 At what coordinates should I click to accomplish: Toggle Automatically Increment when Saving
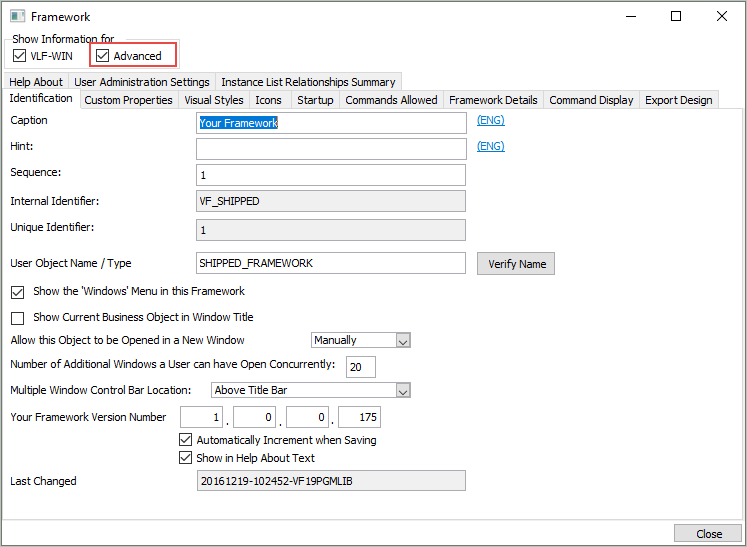185,440
